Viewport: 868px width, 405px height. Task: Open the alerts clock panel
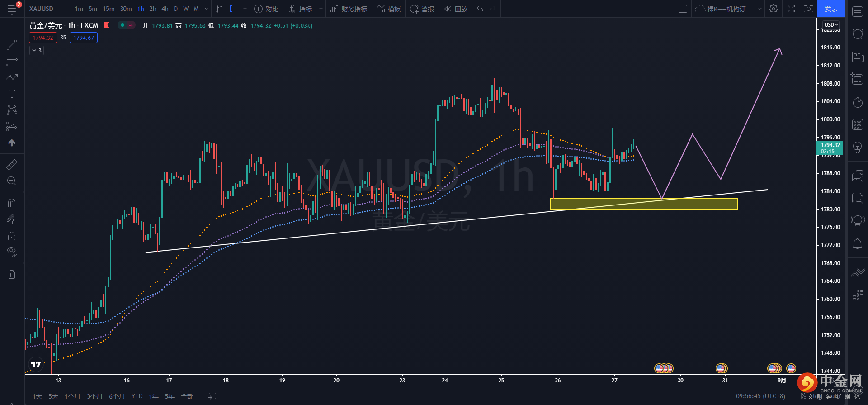[858, 33]
